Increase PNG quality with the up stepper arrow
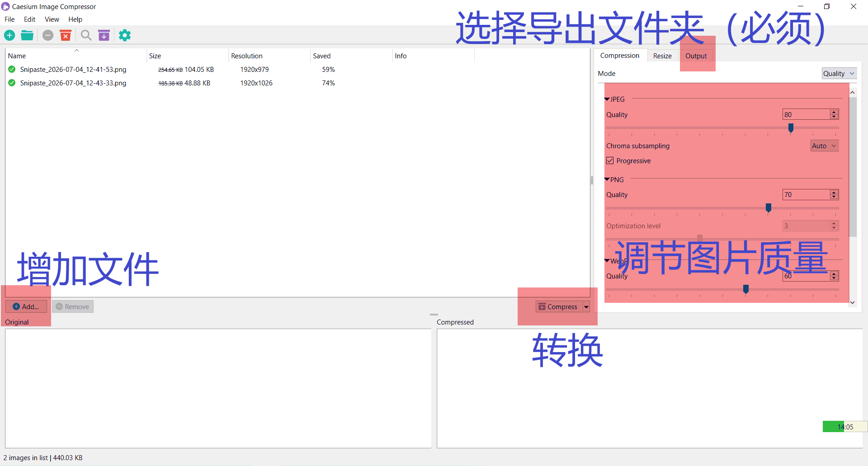This screenshot has width=868, height=466. [834, 192]
